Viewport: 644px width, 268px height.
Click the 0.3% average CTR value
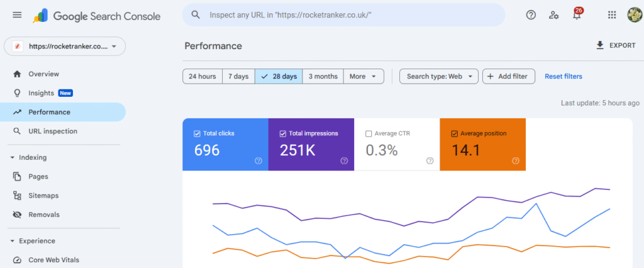click(x=382, y=150)
